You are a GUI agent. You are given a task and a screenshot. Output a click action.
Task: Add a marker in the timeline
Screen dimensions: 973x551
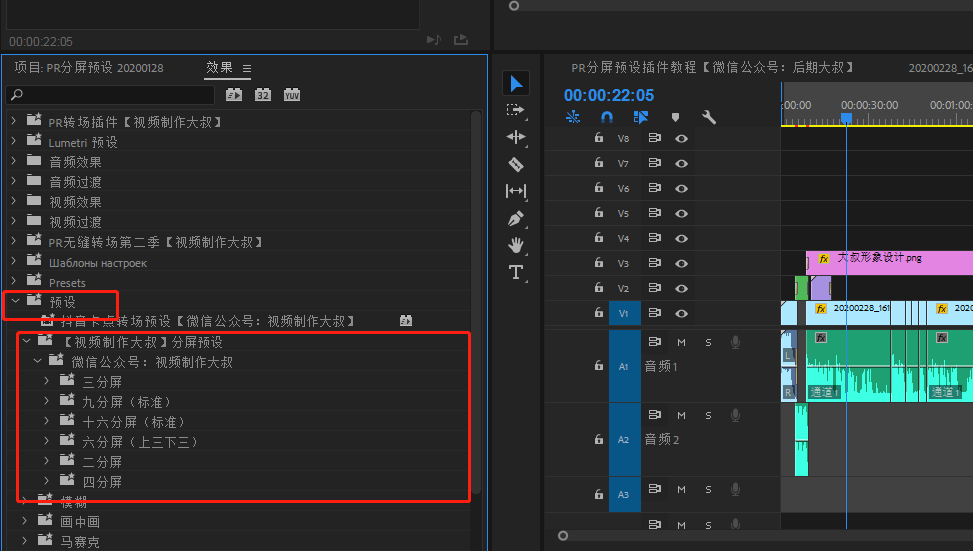click(675, 117)
